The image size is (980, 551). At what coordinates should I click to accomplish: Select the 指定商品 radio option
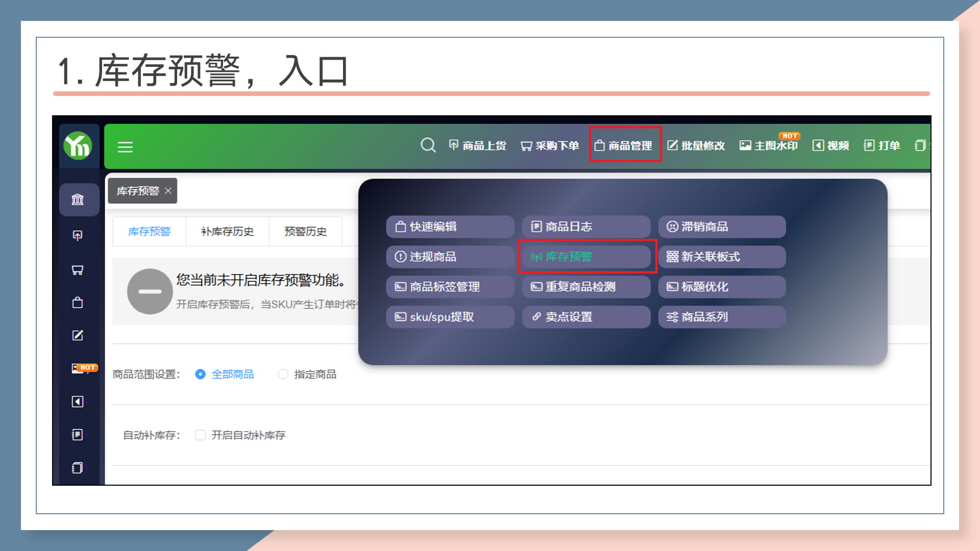pyautogui.click(x=283, y=374)
